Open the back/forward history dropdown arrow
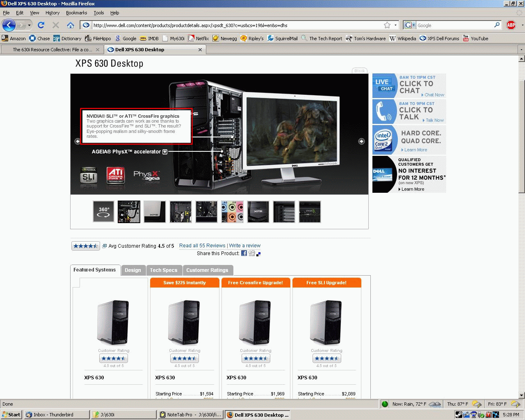Image resolution: width=525 pixels, height=420 pixels. 29,25
